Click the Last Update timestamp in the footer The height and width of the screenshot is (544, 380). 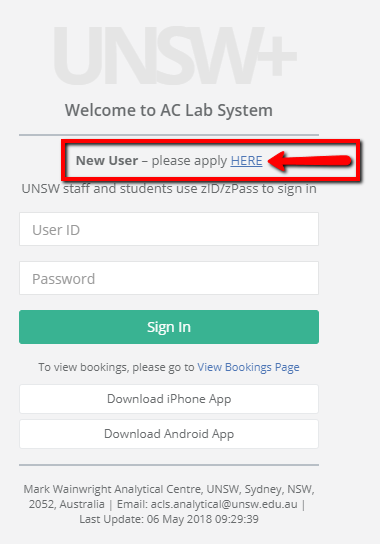pyautogui.click(x=169, y=519)
